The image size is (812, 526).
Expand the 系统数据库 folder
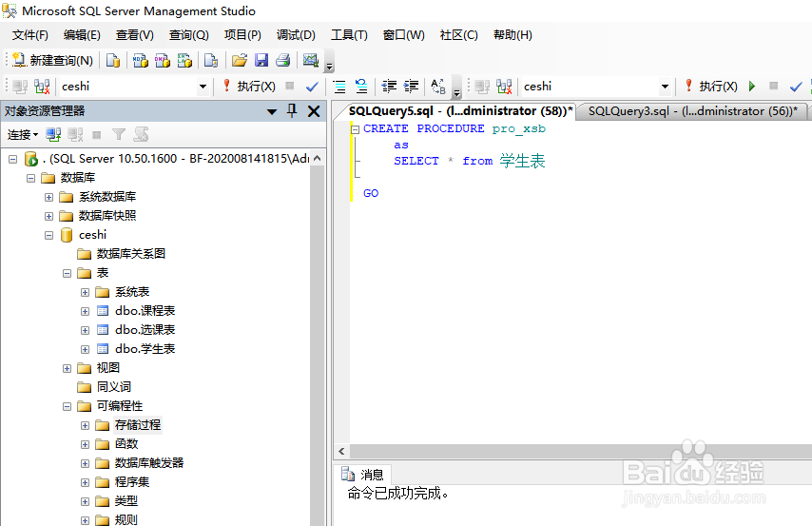(x=48, y=198)
